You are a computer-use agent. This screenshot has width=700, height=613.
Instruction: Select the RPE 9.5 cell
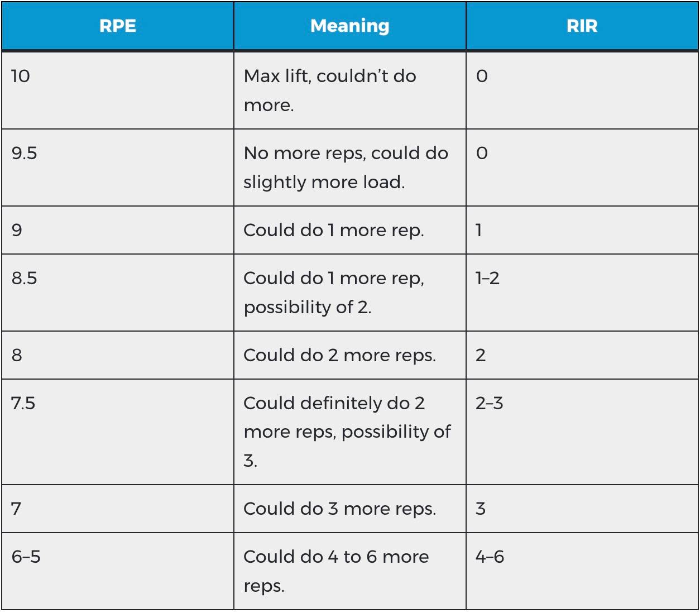[x=24, y=153]
